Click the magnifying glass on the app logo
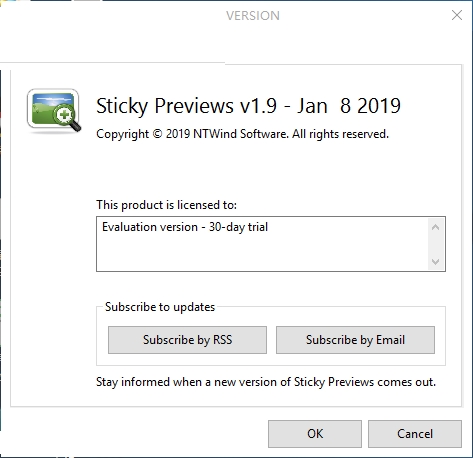This screenshot has height=458, width=473. click(67, 117)
